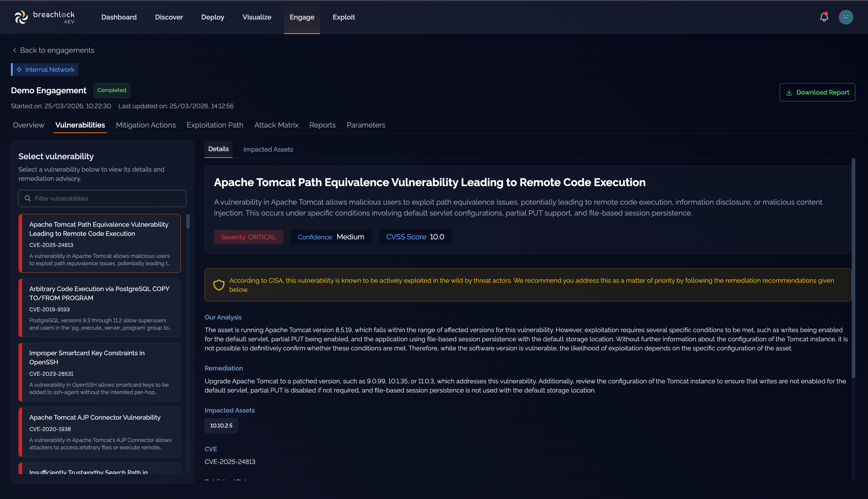Click the Completed status badge
The width and height of the screenshot is (868, 499).
click(111, 91)
